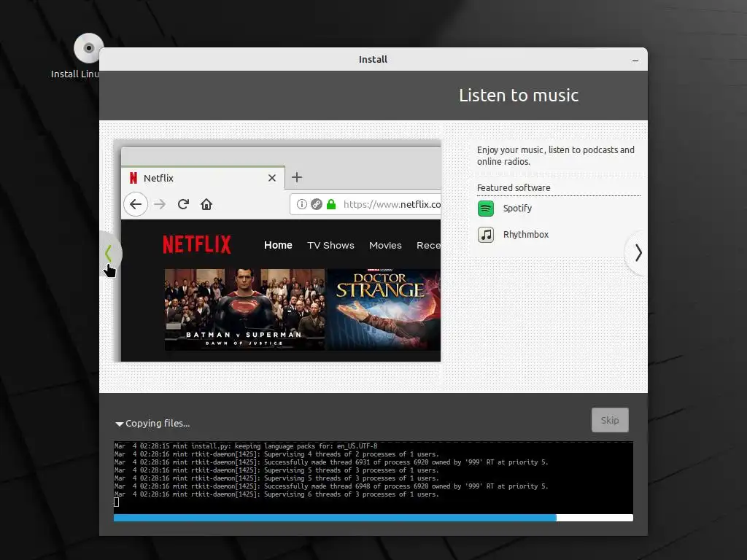
Task: Click the green padlock security icon
Action: tap(331, 204)
